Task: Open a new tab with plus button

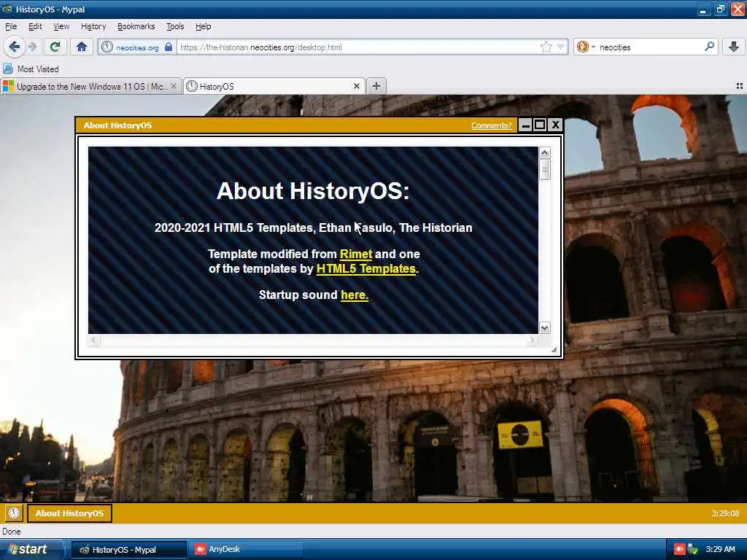Action: coord(376,86)
